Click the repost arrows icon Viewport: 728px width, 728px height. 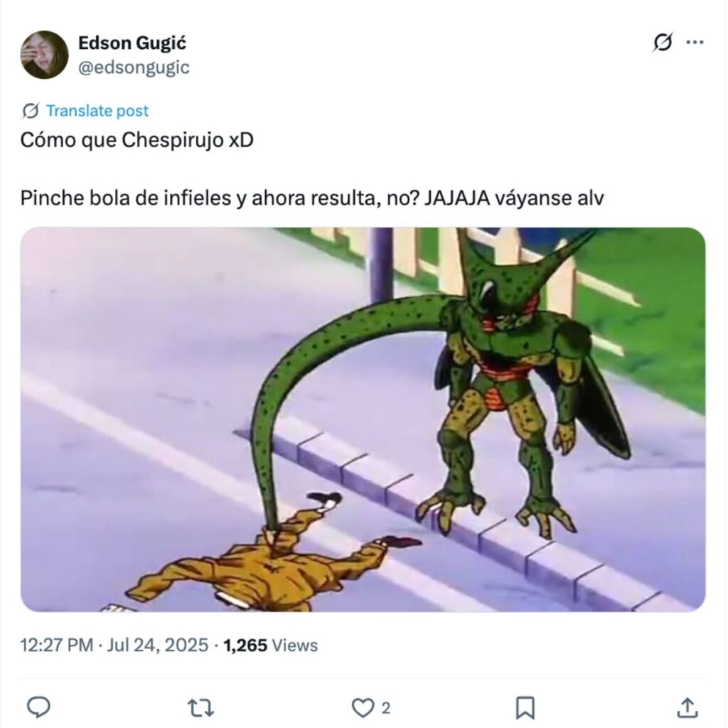[200, 707]
